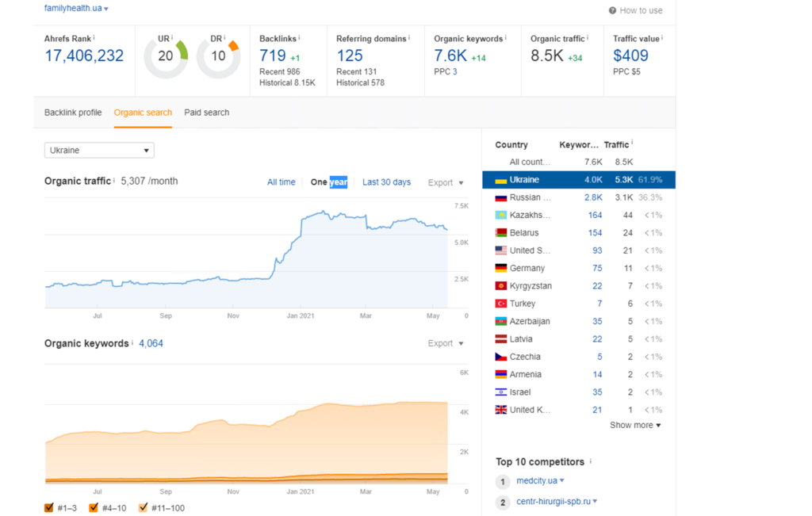
Task: Click the info icon next to Backlinks
Action: pos(299,37)
